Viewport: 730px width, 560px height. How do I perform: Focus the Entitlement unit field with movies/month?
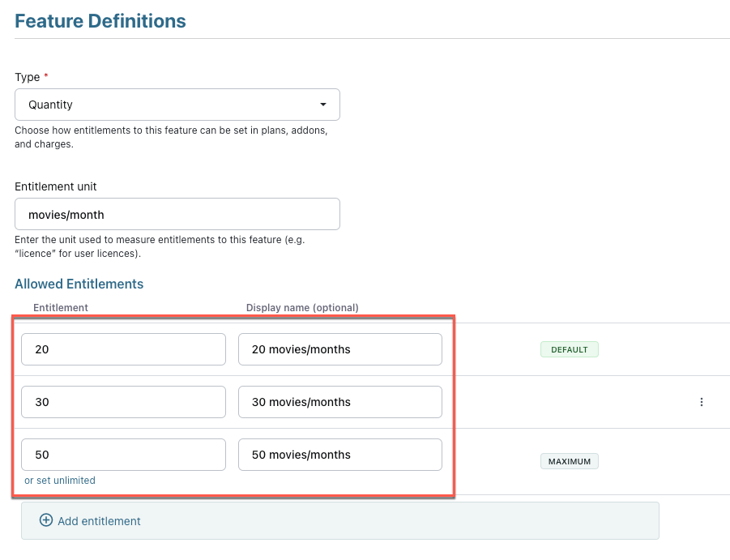pyautogui.click(x=177, y=215)
